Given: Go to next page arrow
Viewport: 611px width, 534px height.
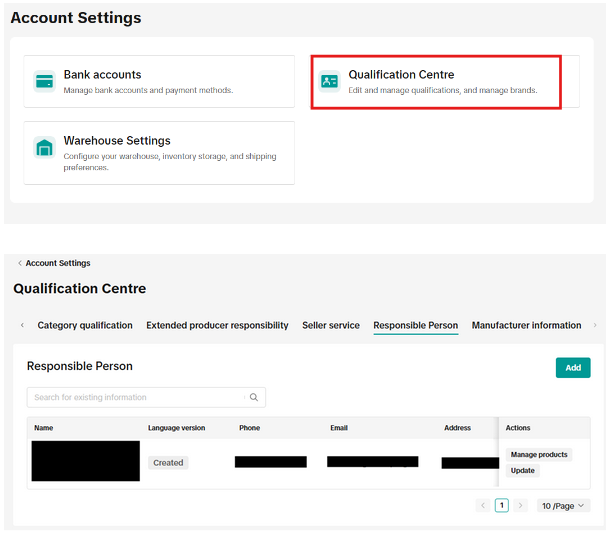Looking at the screenshot, I should pos(520,506).
